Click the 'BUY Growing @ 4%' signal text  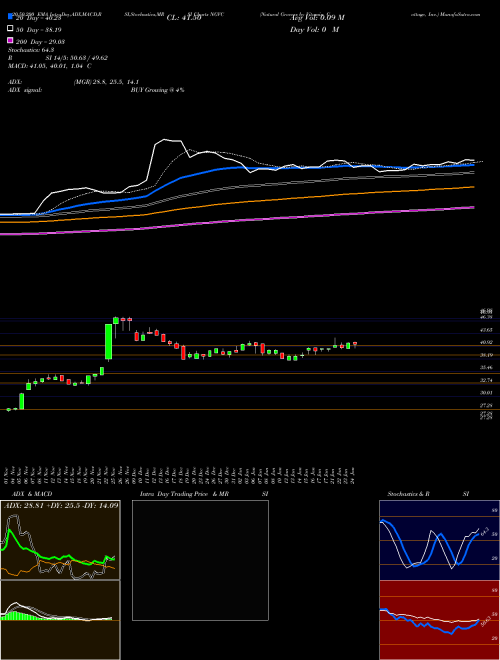[157, 90]
